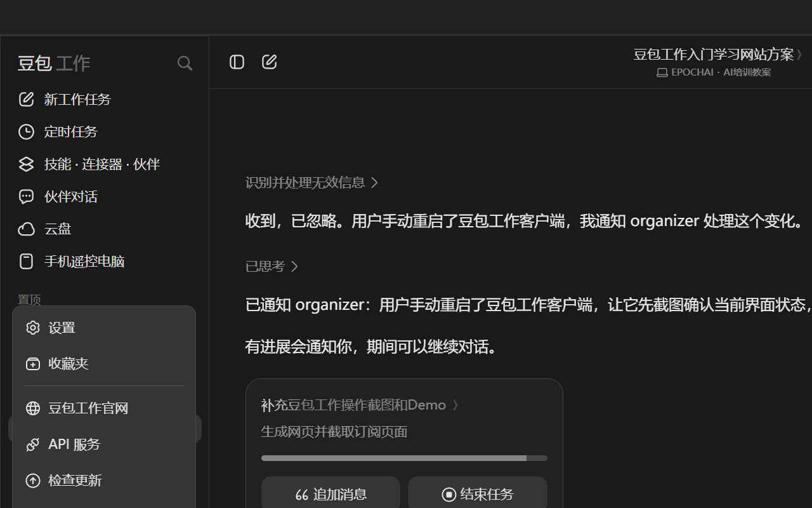812x508 pixels.
Task: Click the laptop icon beside EPOCHAI
Action: (x=662, y=72)
